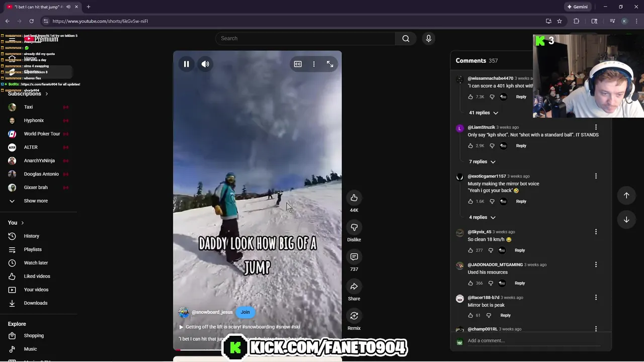Open Music under Explore

38,349
